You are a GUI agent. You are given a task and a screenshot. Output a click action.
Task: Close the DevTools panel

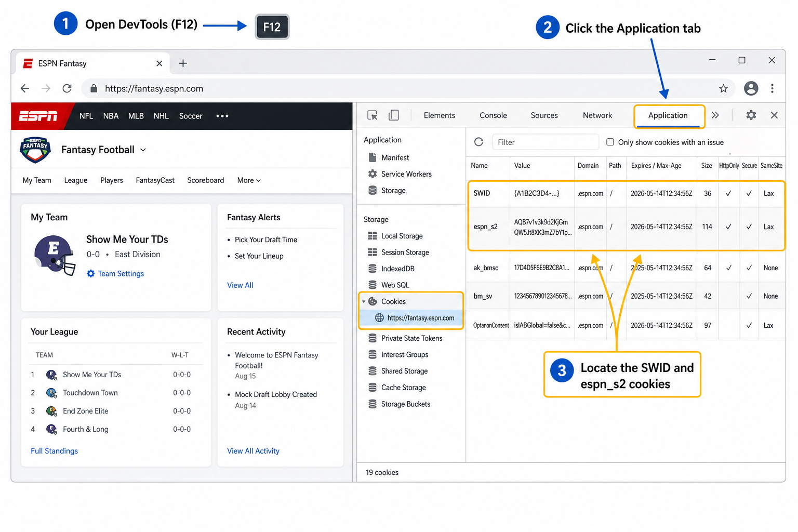(x=774, y=115)
